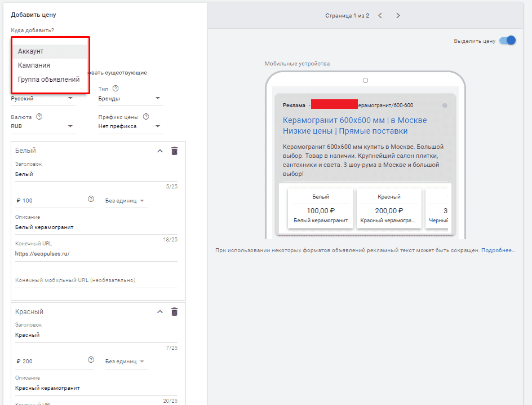Choose Кампания option from the list
Viewport: 532px width, 405px height.
coord(50,65)
